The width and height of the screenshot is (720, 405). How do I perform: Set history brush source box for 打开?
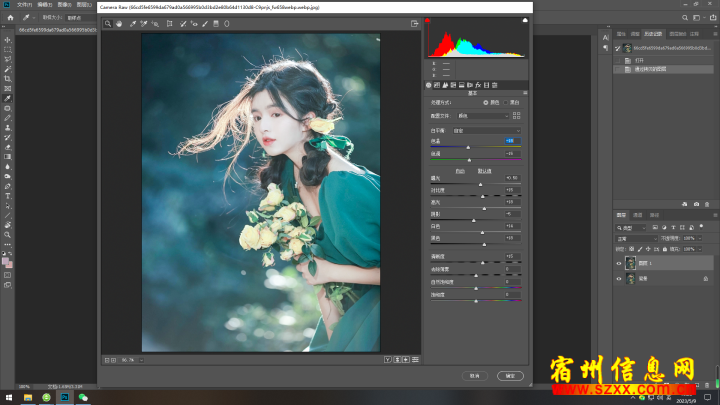[x=618, y=60]
